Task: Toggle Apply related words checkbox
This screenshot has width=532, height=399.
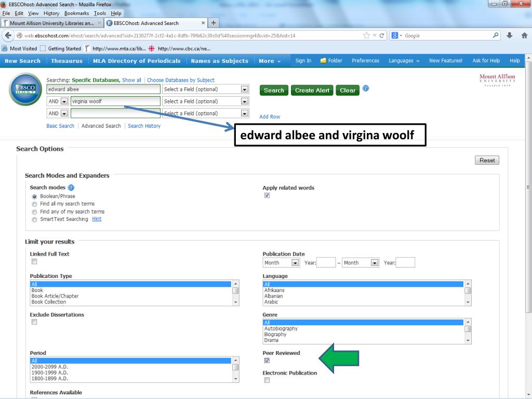Action: coord(267,195)
